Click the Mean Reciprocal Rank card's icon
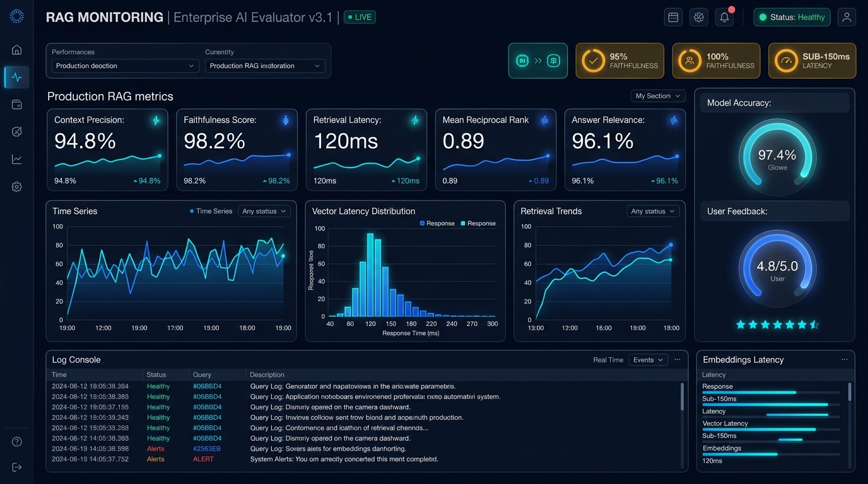This screenshot has width=868, height=484. (x=544, y=120)
